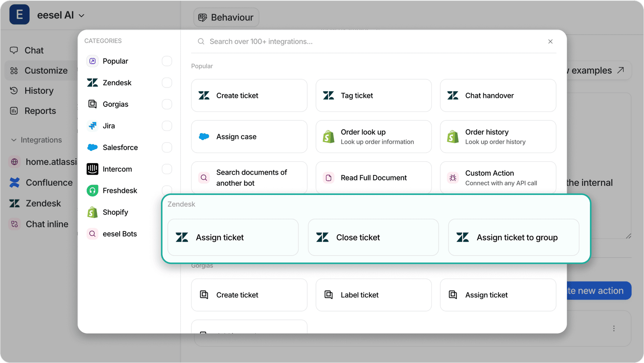This screenshot has width=644, height=363.
Task: Add the Gorgias Assign ticket action
Action: (x=498, y=295)
